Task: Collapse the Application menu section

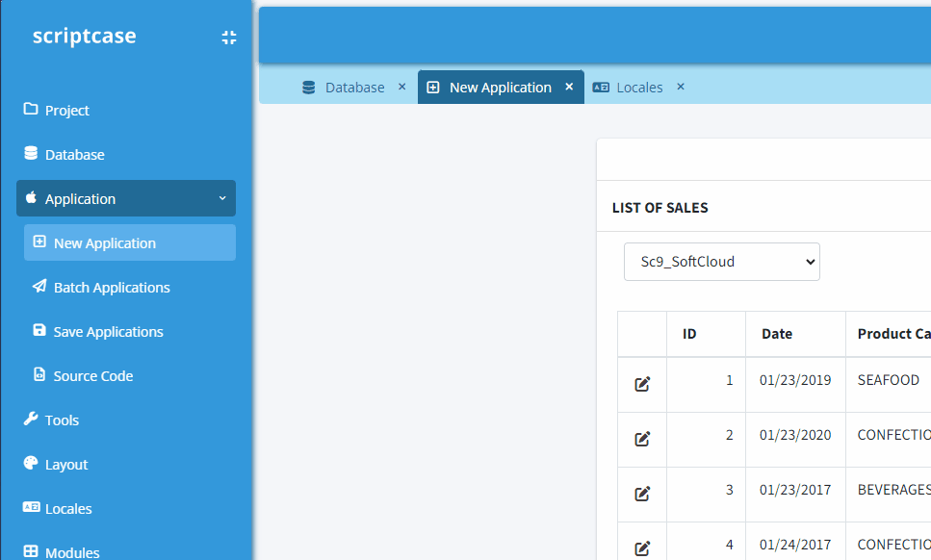Action: 126,199
